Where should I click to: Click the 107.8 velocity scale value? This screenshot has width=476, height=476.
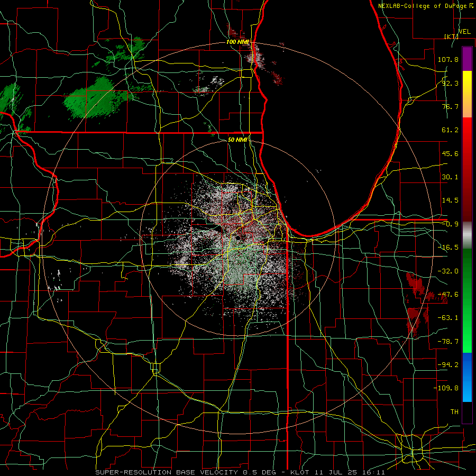pos(448,59)
